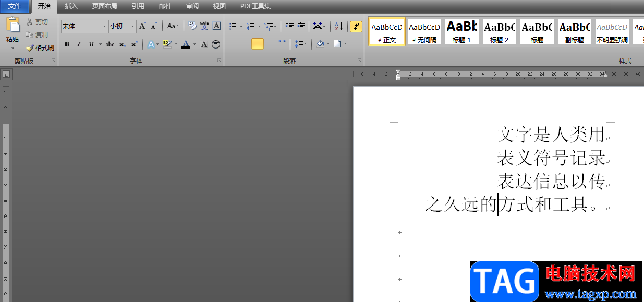This screenshot has height=302, width=644.
Task: Switch to the 插入 (Insert) tab
Action: pyautogui.click(x=71, y=6)
